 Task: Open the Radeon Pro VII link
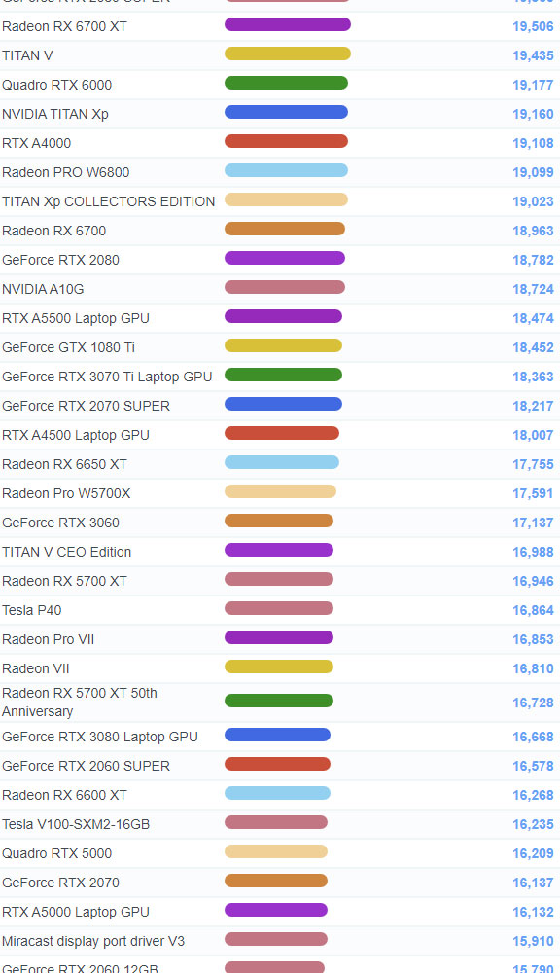[x=49, y=639]
